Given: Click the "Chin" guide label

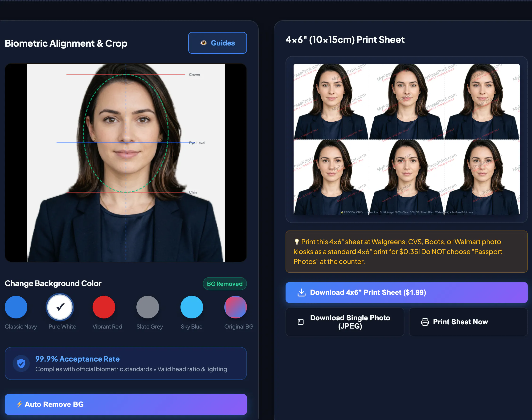Looking at the screenshot, I should coord(193,192).
